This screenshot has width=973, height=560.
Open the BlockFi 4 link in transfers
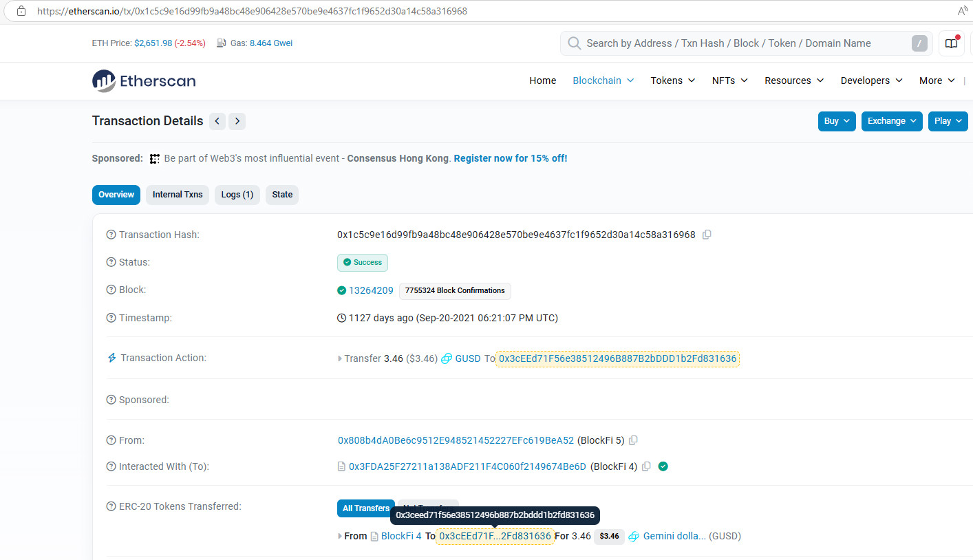[x=401, y=536]
